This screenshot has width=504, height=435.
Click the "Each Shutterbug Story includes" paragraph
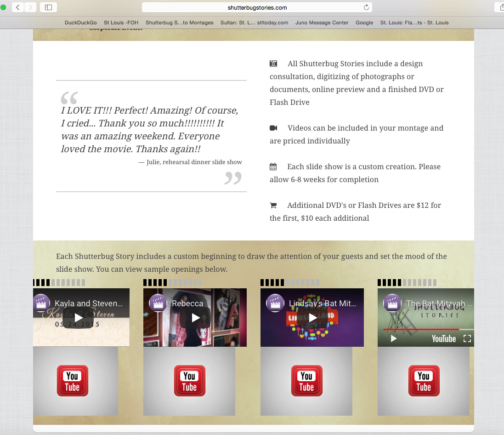(x=251, y=263)
